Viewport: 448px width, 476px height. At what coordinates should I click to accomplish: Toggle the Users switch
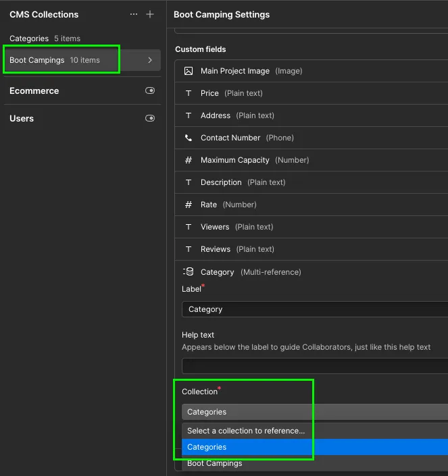[x=150, y=118]
